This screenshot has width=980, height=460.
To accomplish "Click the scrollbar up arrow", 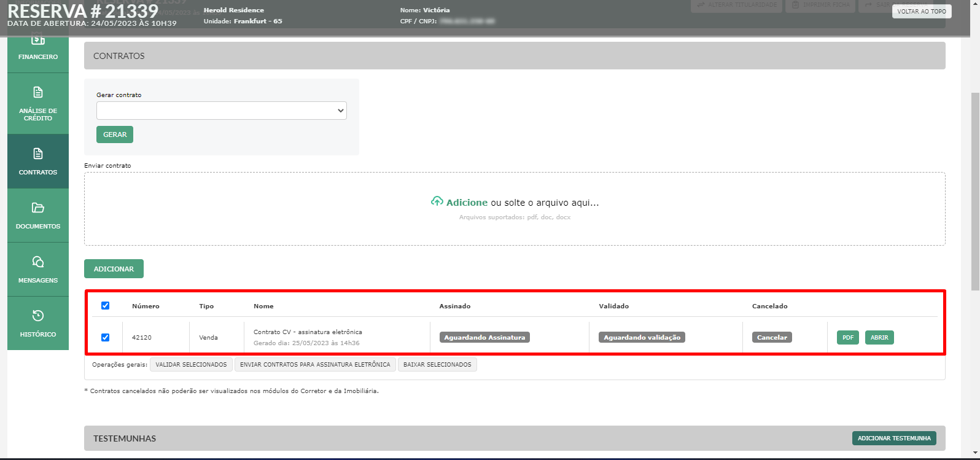I will click(x=975, y=4).
